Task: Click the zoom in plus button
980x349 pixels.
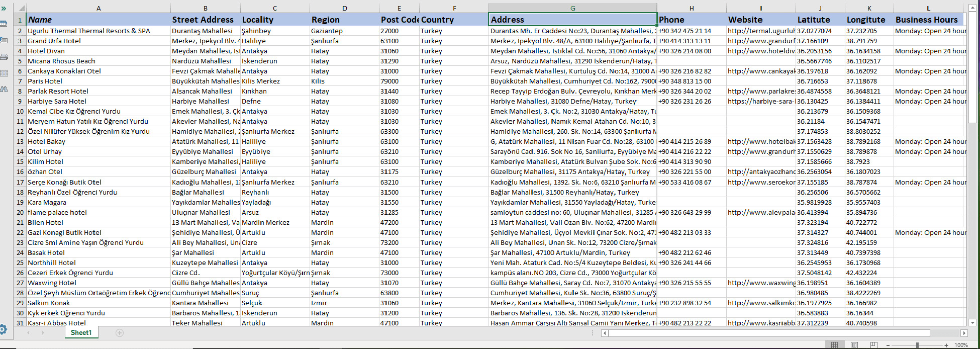Action: point(946,345)
